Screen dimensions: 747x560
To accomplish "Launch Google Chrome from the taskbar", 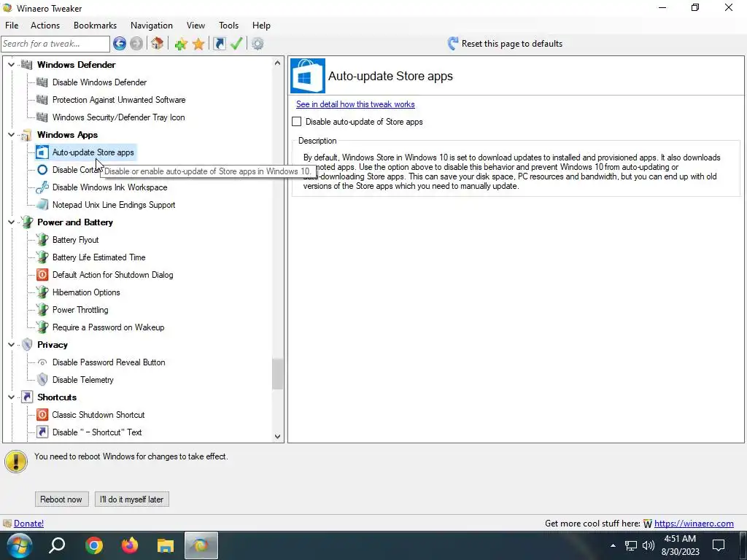I will click(x=94, y=545).
